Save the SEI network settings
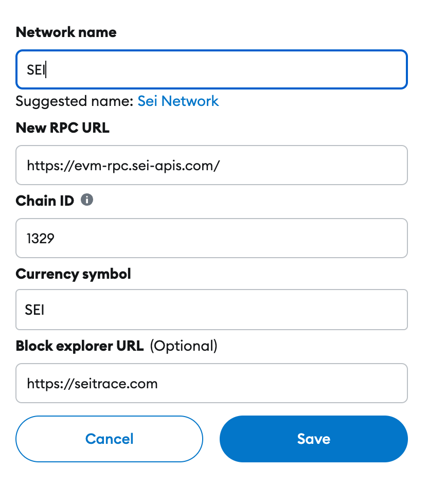The image size is (428, 504). pyautogui.click(x=313, y=439)
